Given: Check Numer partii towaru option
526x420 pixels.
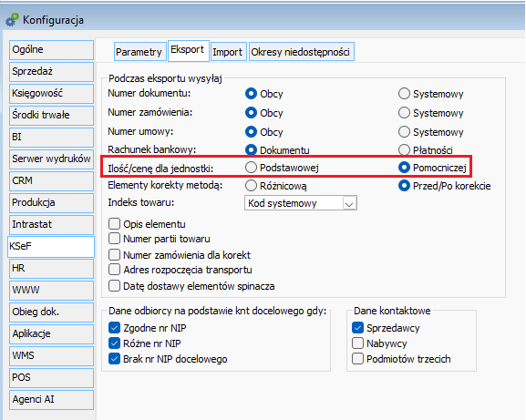Looking at the screenshot, I should [114, 239].
